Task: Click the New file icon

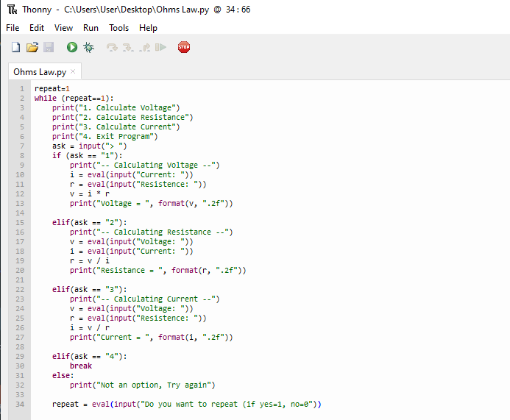Action: point(15,47)
